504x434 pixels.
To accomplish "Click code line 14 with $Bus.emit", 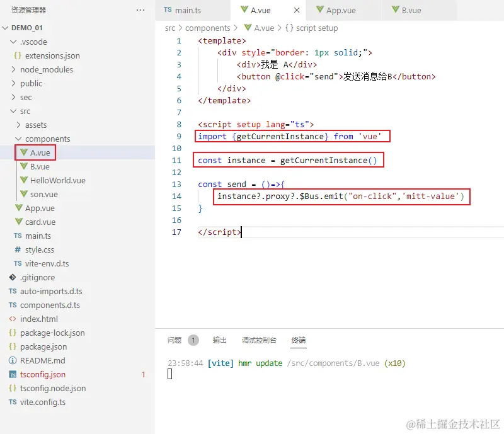I will (x=341, y=196).
